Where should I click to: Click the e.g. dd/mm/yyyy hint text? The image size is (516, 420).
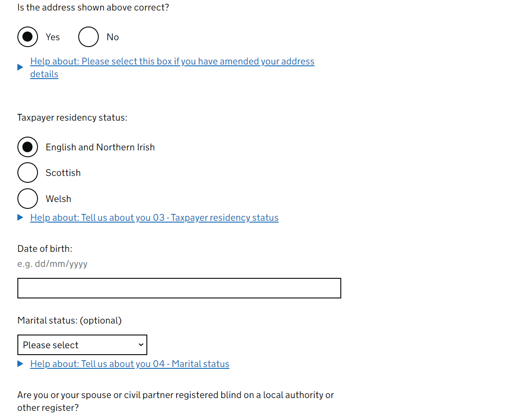(52, 264)
